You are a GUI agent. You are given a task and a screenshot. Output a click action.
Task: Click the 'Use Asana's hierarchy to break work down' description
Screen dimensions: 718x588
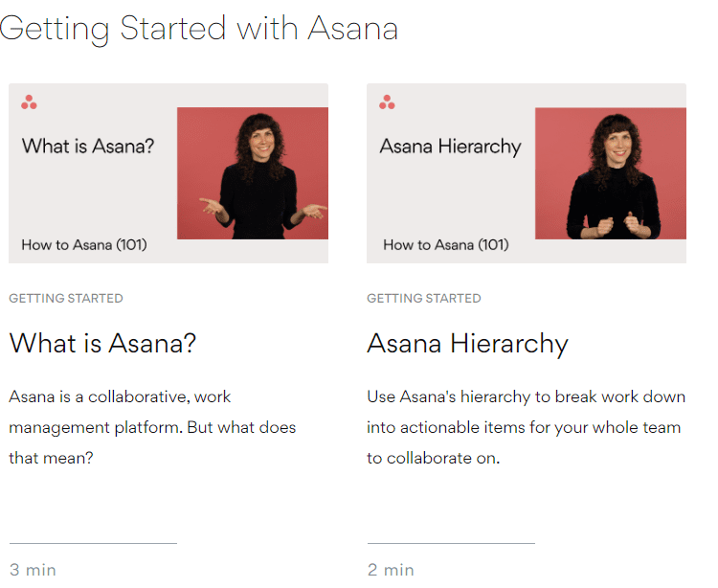(x=526, y=396)
